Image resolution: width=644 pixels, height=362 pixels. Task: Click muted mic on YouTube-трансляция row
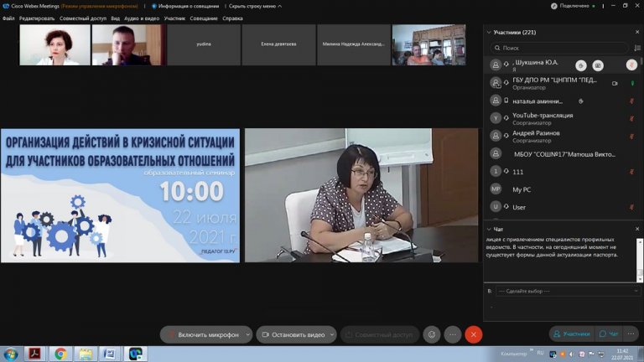pyautogui.click(x=631, y=119)
